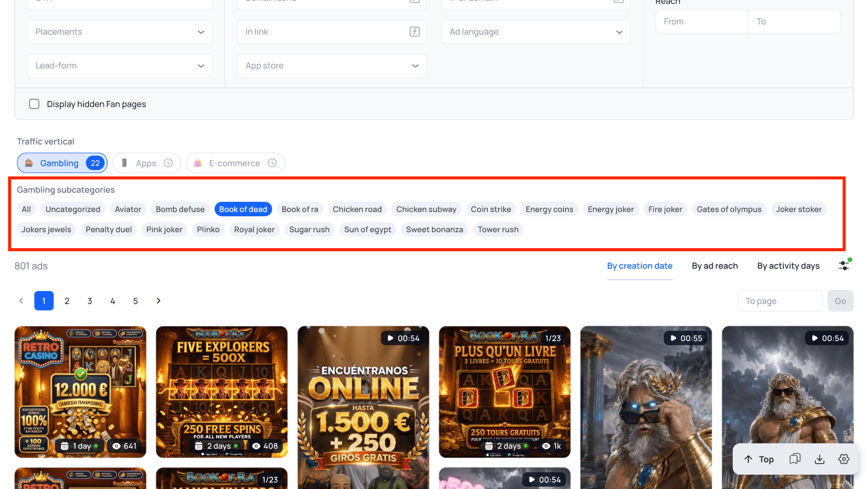Open the Lead-form dropdown
868x489 pixels.
[x=120, y=66]
